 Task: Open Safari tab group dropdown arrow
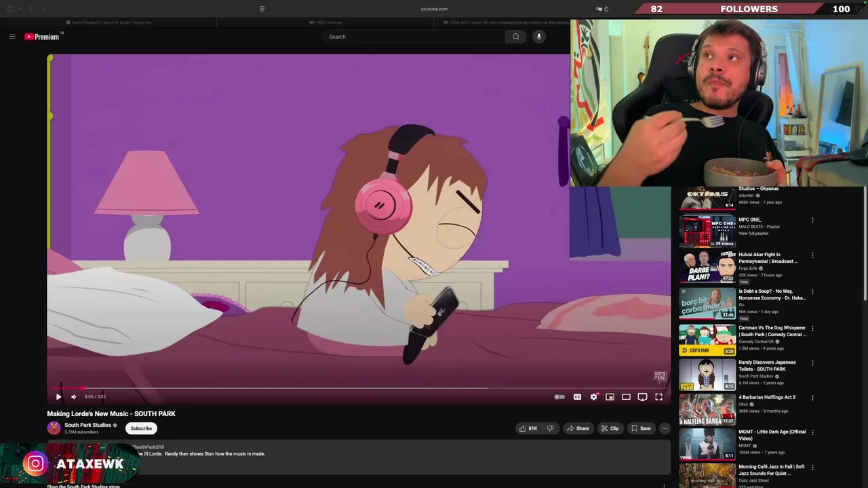click(x=20, y=9)
